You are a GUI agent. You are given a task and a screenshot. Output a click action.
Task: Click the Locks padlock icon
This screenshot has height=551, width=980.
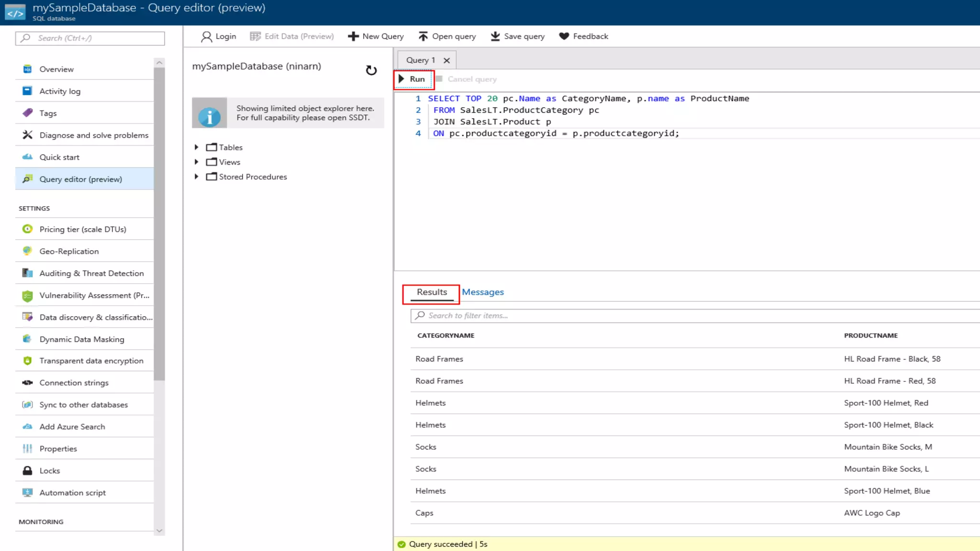click(27, 471)
